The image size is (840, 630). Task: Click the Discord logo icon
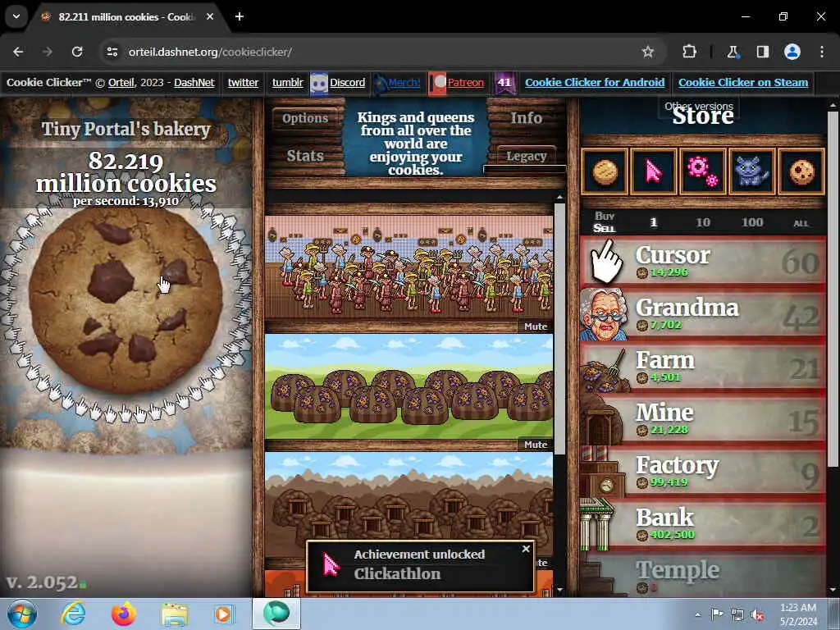click(319, 84)
